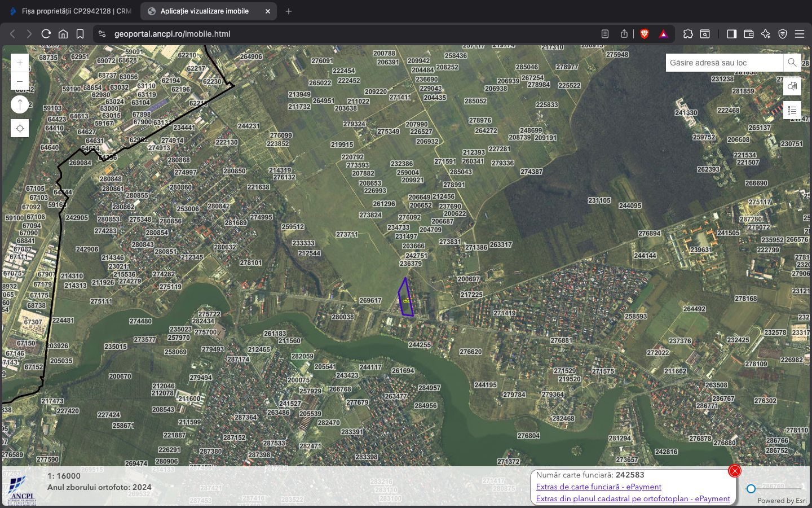The width and height of the screenshot is (812, 508).
Task: Toggle Brave VPN shield icon
Action: tap(782, 34)
